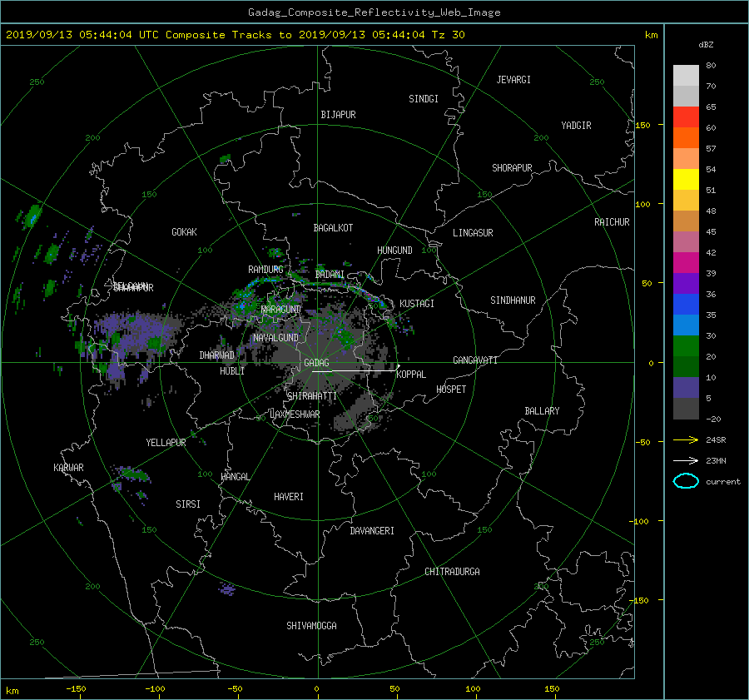
Task: Click the SINDHANUR city label
Action: pyautogui.click(x=513, y=300)
